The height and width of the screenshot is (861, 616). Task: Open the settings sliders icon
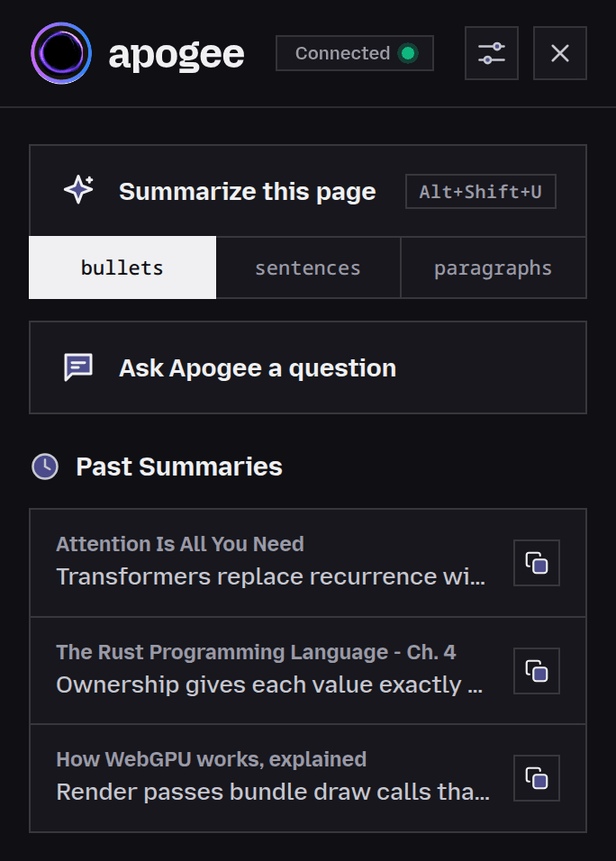(492, 53)
